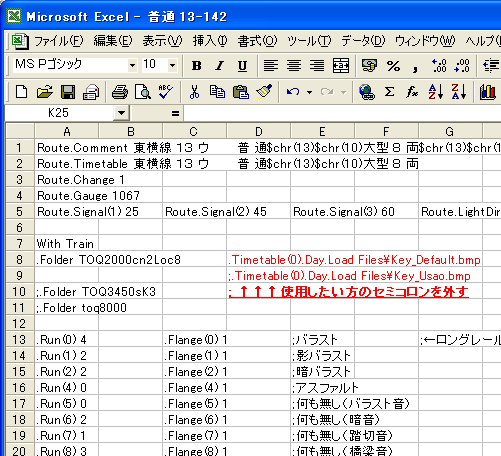The image size is (501, 456).
Task: Toggle Align Right
Action: [x=317, y=65]
